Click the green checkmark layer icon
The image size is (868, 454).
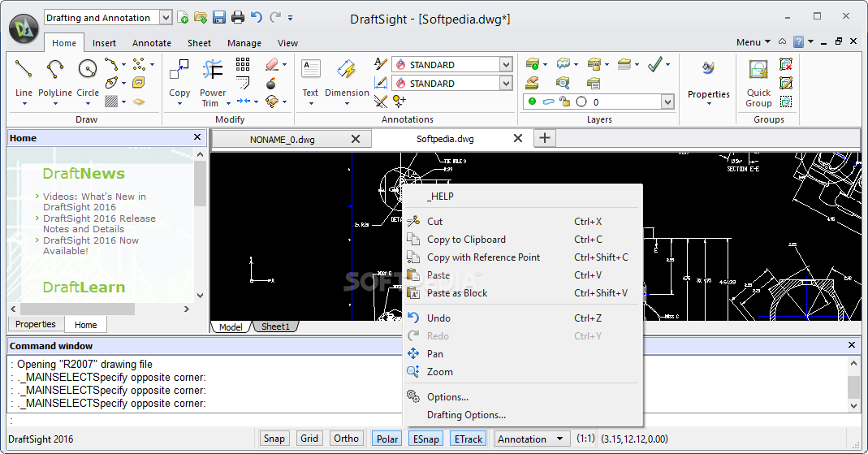pyautogui.click(x=655, y=64)
